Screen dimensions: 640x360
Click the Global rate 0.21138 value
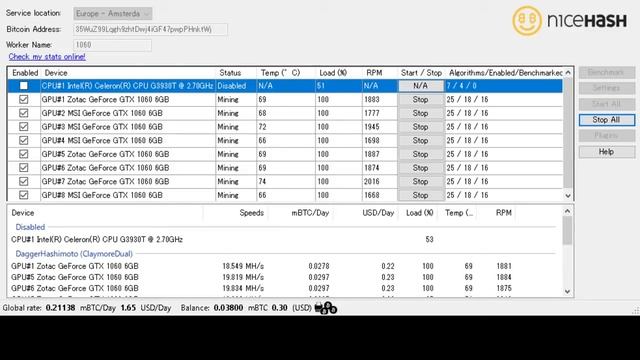pyautogui.click(x=60, y=308)
